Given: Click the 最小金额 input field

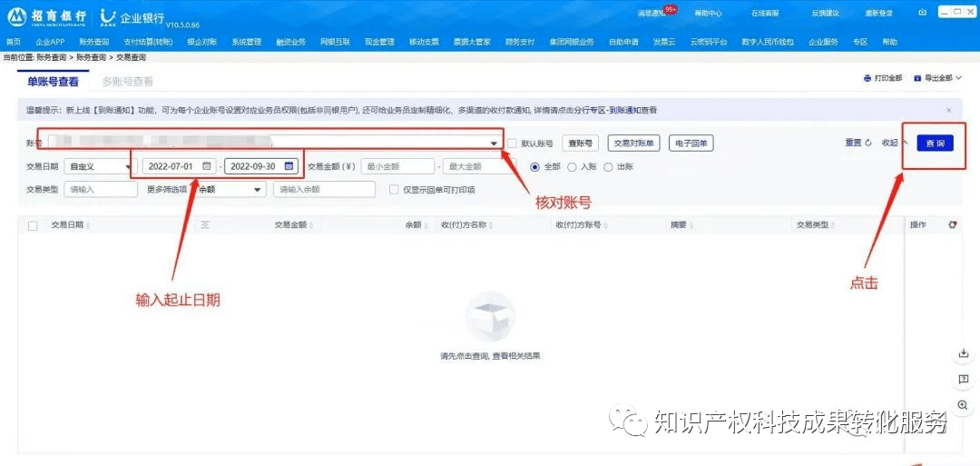Looking at the screenshot, I should pyautogui.click(x=397, y=166).
